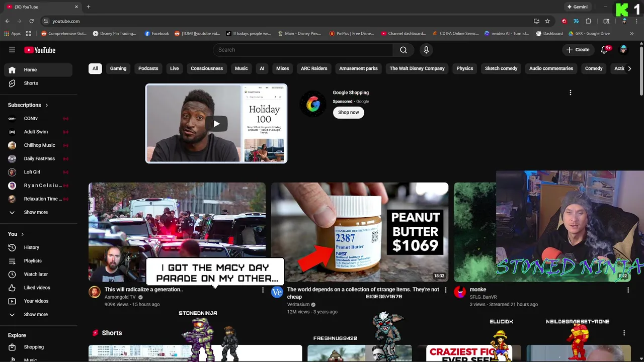This screenshot has height=362, width=644.
Task: Open Apps bookmark shortcut
Action: [x=13, y=34]
